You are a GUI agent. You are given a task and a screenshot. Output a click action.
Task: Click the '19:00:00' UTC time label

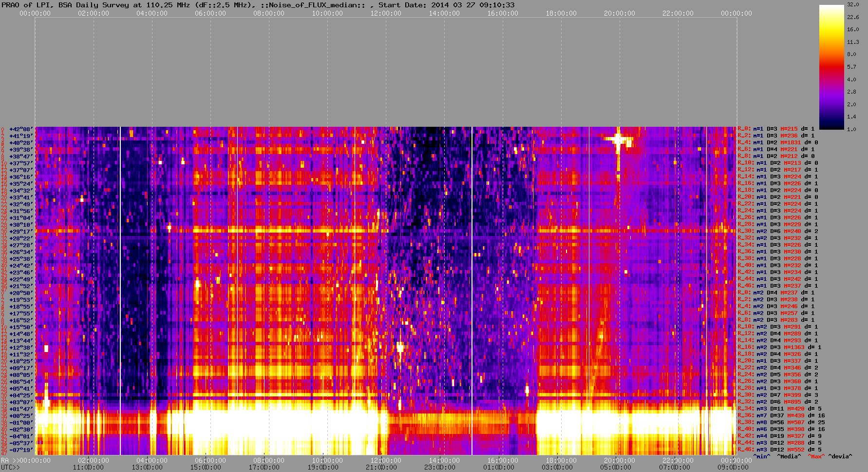pos(323,467)
